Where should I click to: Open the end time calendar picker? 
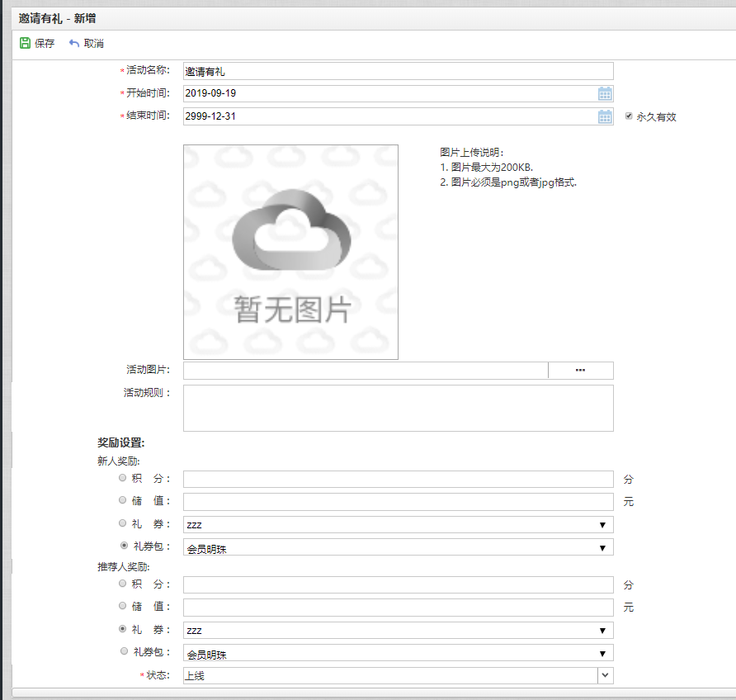click(605, 116)
